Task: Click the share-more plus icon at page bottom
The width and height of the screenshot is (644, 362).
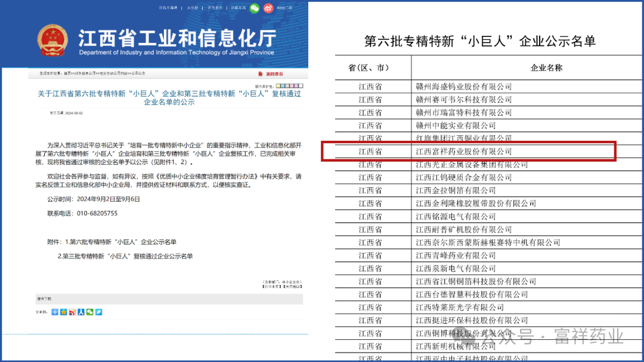Action: [x=54, y=312]
